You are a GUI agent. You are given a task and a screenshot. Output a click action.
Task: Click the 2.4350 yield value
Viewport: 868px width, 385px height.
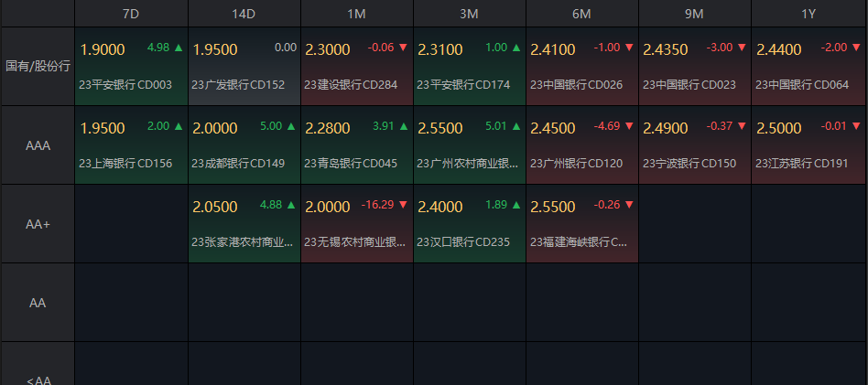666,49
